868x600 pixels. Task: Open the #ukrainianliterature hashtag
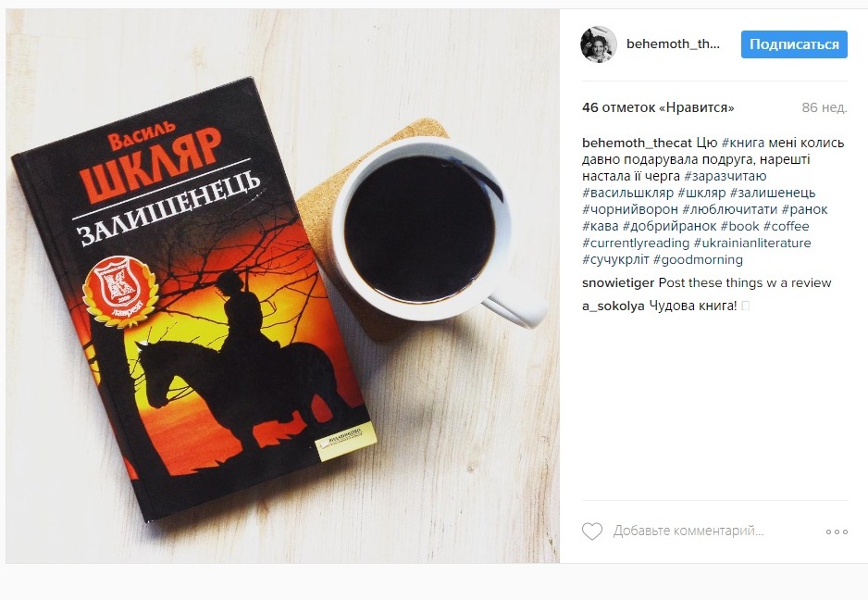click(x=752, y=243)
